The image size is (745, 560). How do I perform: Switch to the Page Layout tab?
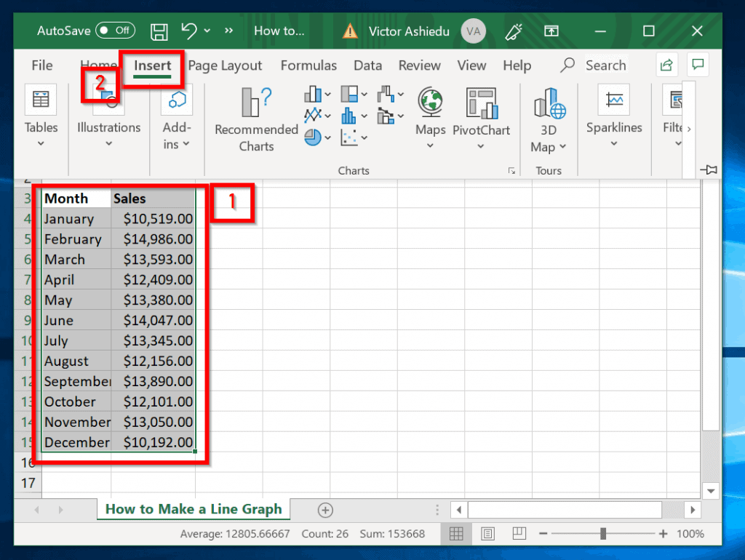click(x=225, y=65)
